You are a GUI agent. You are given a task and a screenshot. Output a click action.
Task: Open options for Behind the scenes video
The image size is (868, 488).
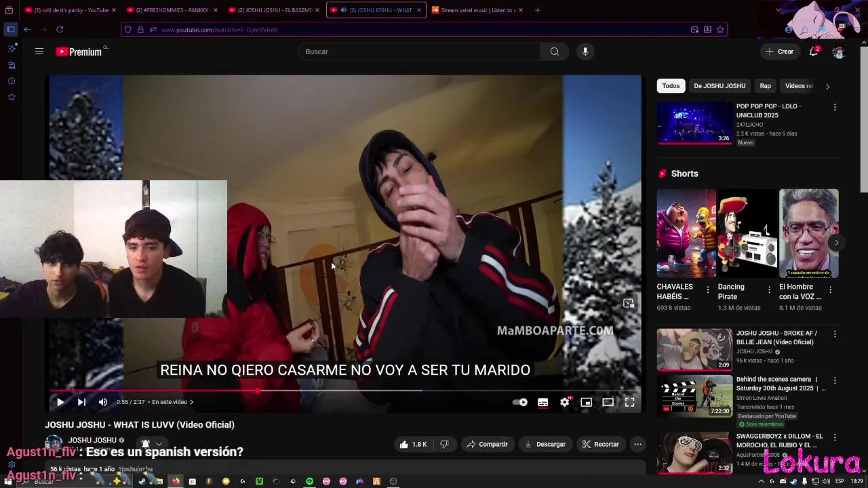(835, 380)
